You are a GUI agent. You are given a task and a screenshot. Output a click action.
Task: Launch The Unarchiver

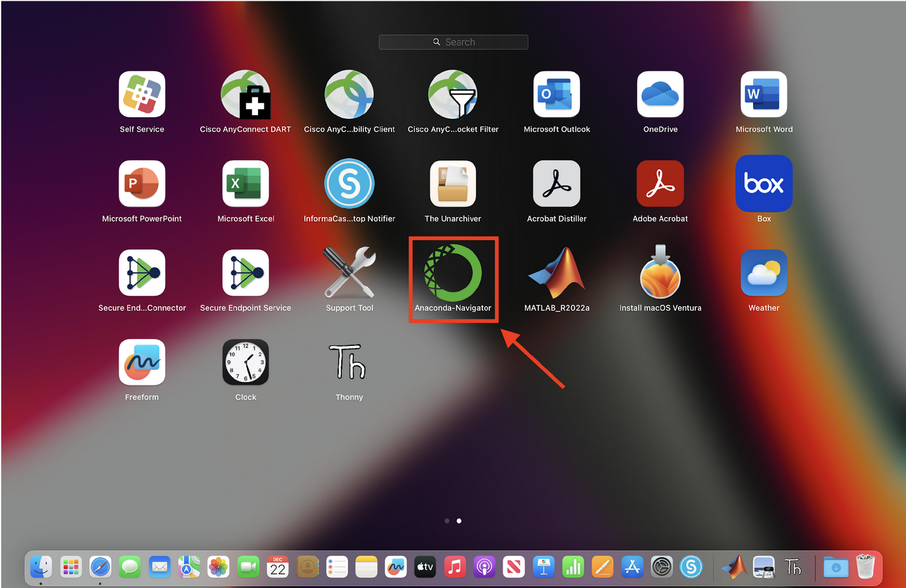coord(453,183)
